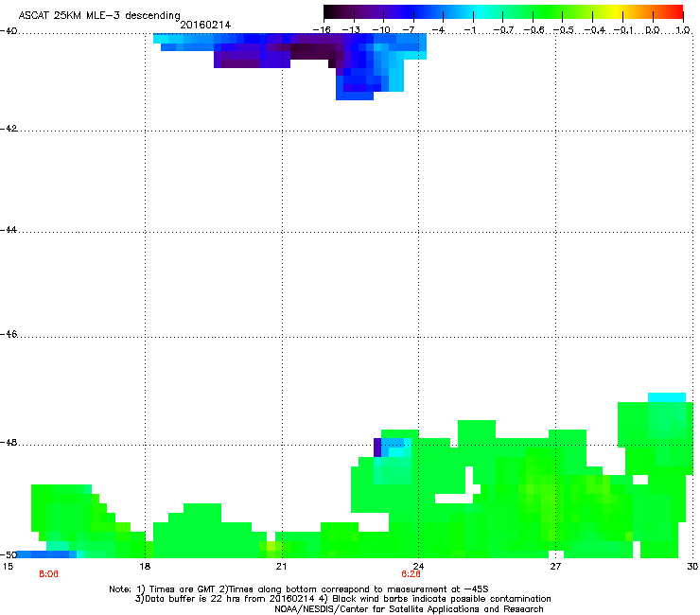Click the longitude axis label 21
Viewport: 700px width, 615px height.
281,567
